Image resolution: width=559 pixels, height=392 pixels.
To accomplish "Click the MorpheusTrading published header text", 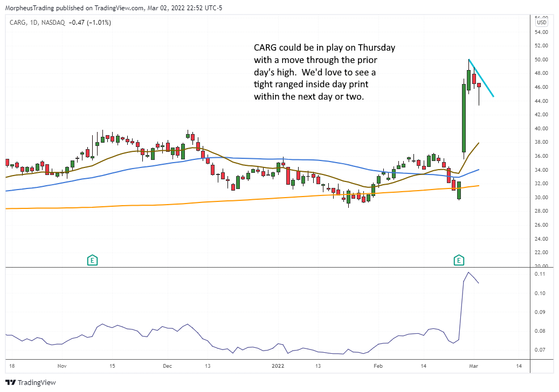I will point(113,8).
